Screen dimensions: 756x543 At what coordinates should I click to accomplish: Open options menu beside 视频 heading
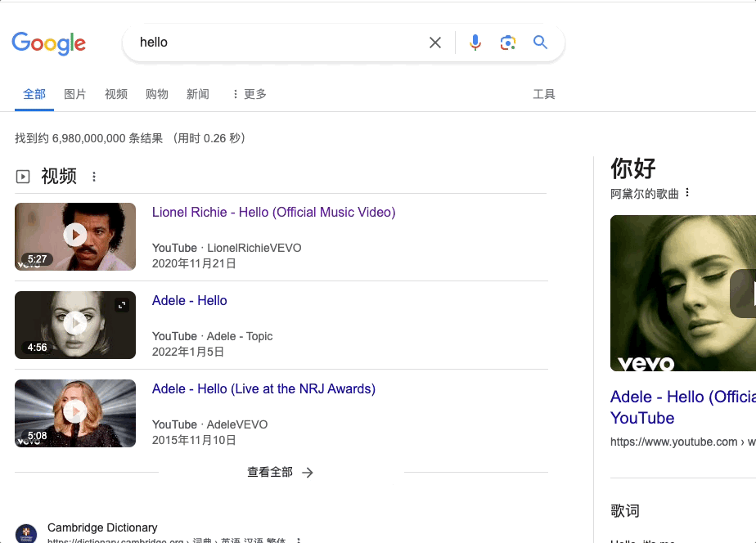pyautogui.click(x=94, y=177)
